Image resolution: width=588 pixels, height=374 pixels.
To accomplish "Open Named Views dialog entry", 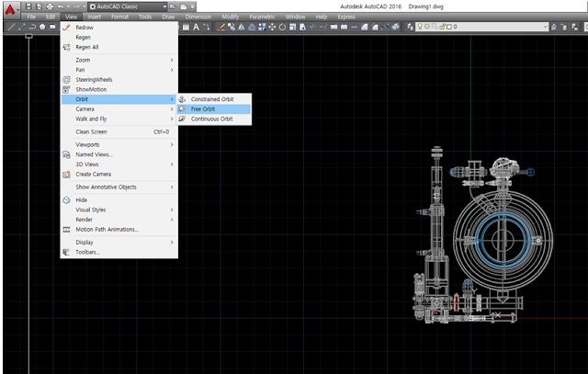I will tap(119, 154).
